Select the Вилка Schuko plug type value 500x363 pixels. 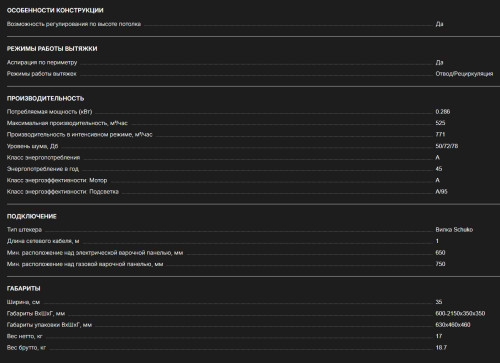point(454,230)
